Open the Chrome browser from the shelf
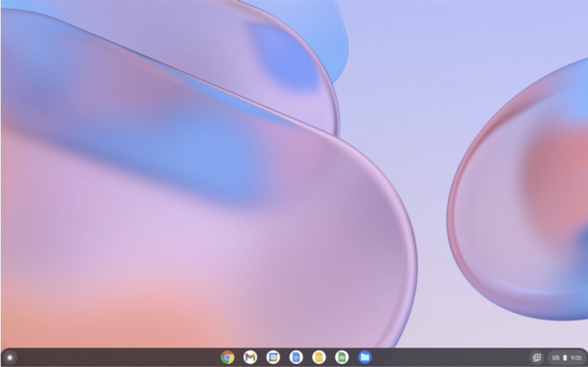Image resolution: width=588 pixels, height=367 pixels. (228, 357)
